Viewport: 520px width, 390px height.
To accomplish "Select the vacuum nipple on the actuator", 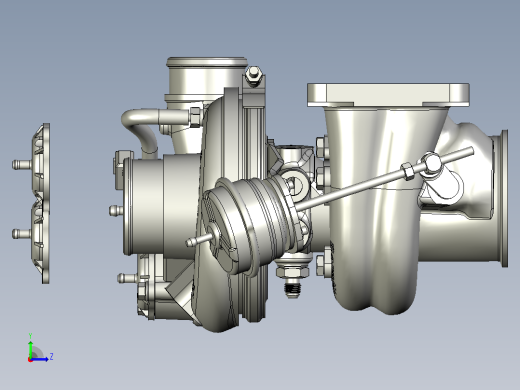I will [x=199, y=240].
